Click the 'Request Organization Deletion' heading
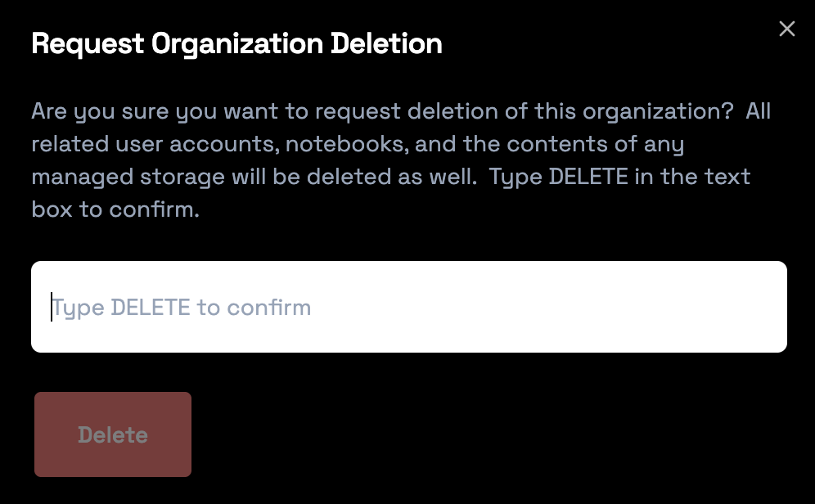 236,43
